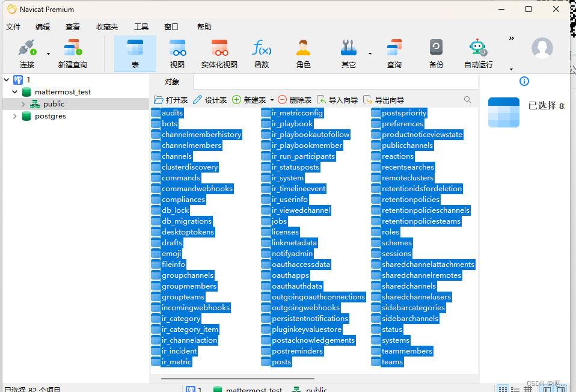Show the object information panel icon
The width and height of the screenshot is (576, 392).
pyautogui.click(x=524, y=81)
